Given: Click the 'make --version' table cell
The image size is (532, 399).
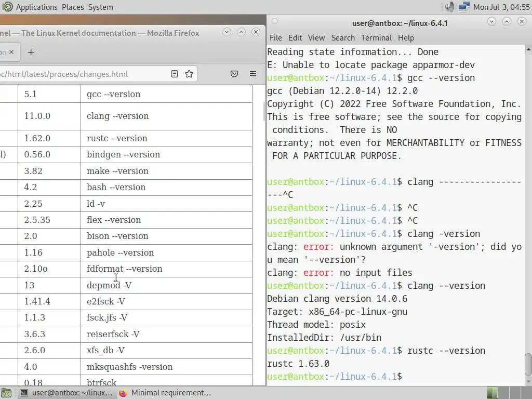Looking at the screenshot, I should pos(166,171).
